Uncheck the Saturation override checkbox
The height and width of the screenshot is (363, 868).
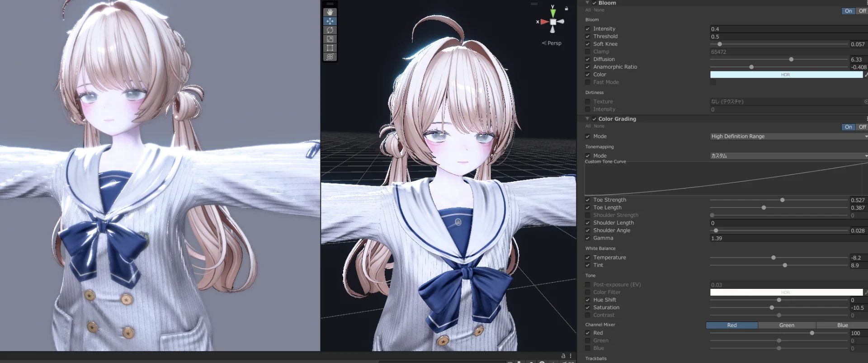click(x=588, y=307)
